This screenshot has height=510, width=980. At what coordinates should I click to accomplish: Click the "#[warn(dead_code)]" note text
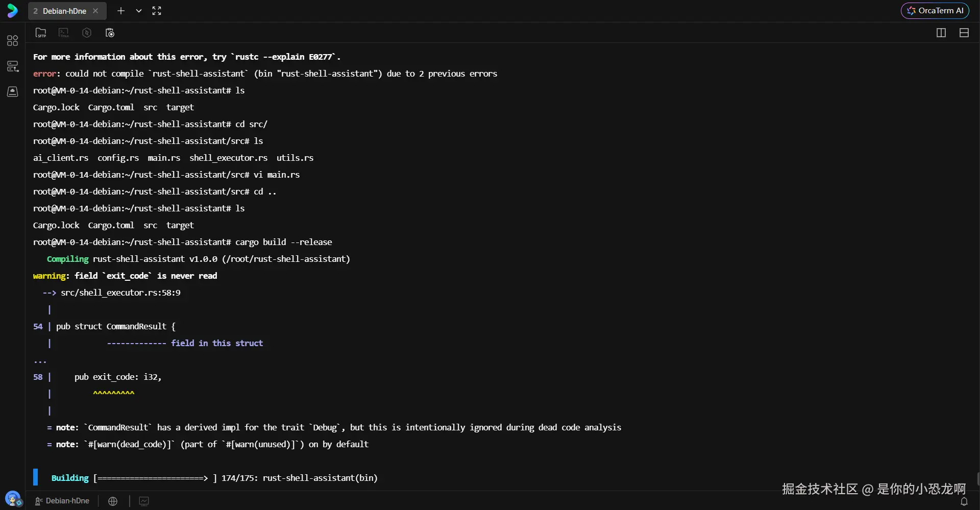[x=130, y=444]
